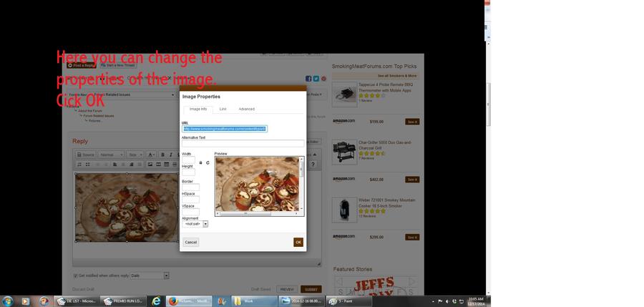Click the Cancel button in the dialog
The image size is (644, 307).
pyautogui.click(x=190, y=243)
